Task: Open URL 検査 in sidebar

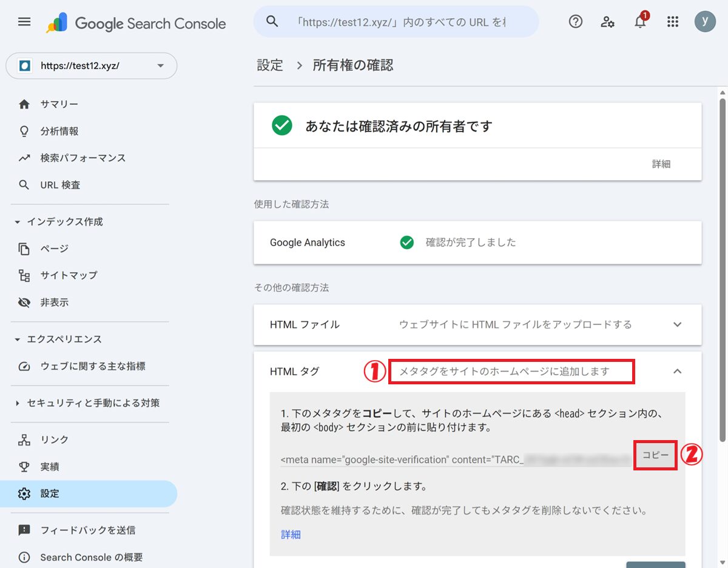Action: pos(60,185)
